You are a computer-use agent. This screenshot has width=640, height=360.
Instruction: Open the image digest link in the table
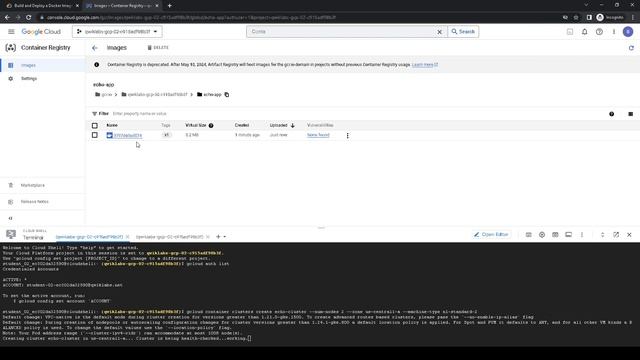pyautogui.click(x=128, y=135)
